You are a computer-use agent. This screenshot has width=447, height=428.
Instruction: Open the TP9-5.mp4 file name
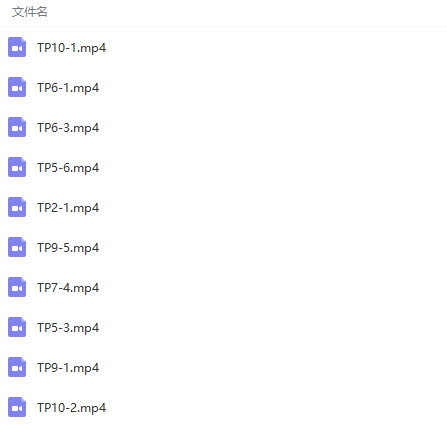(x=68, y=248)
